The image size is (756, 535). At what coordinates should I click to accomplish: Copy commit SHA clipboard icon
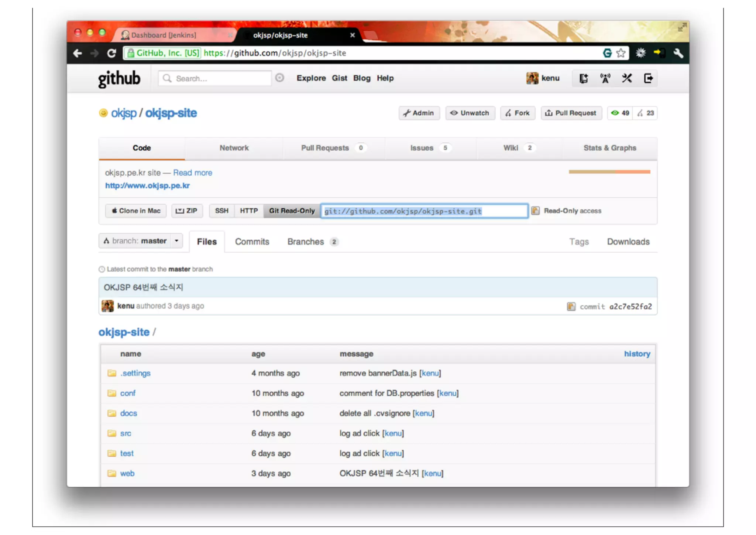(571, 306)
